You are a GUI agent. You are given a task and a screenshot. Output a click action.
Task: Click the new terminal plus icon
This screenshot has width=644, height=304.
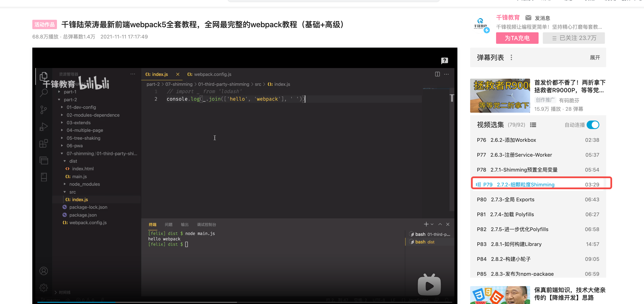point(426,224)
